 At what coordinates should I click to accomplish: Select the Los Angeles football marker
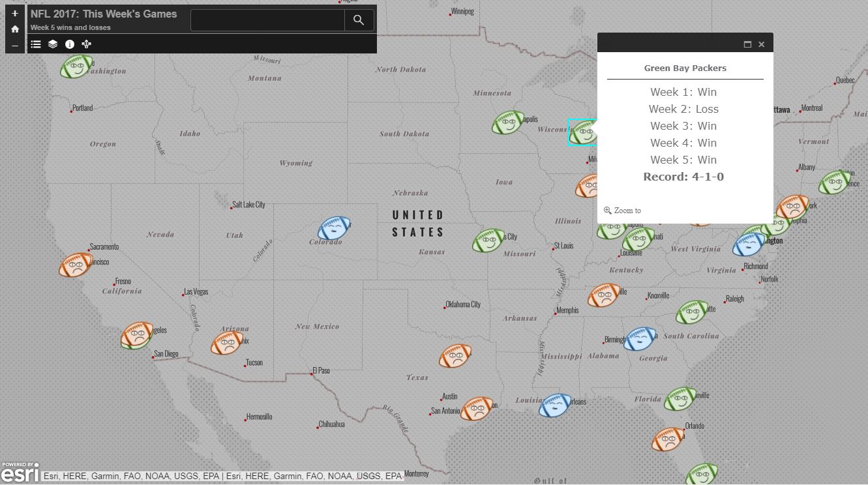coord(137,335)
